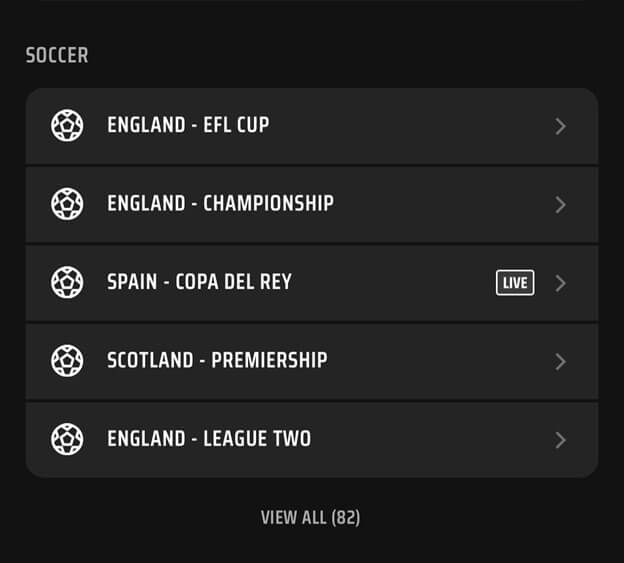Click blank area of the League Two row
Screen dimensions: 624x563
(x=430, y=439)
